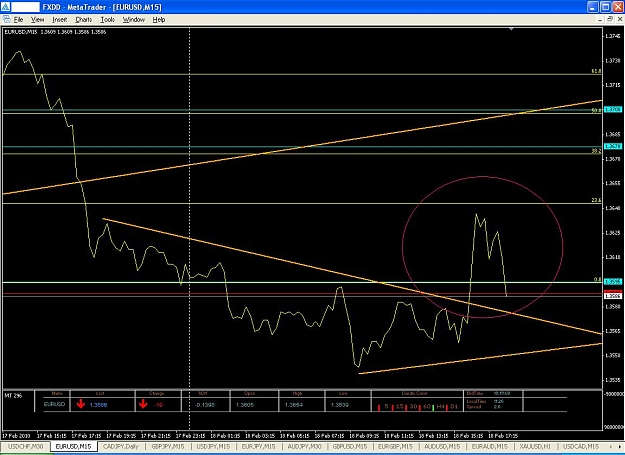Open the GBPJPY,M15 chart tab

pos(168,446)
